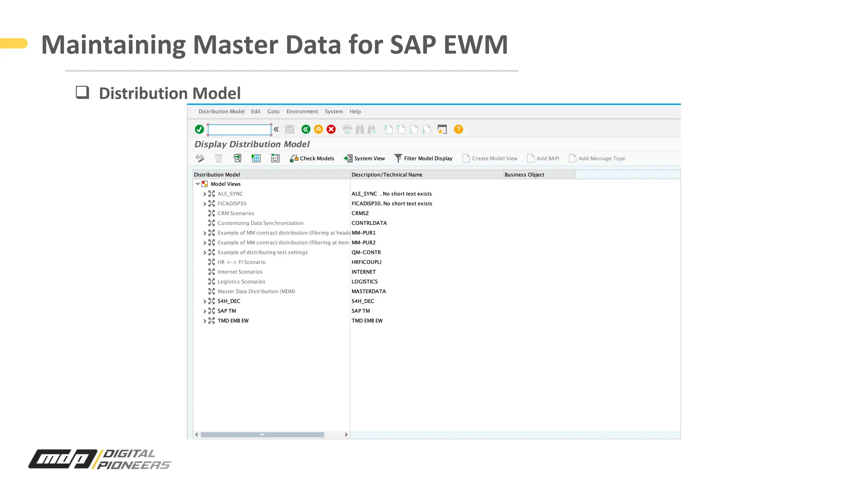
Task: Click the Save diskette icon
Action: pyautogui.click(x=290, y=129)
